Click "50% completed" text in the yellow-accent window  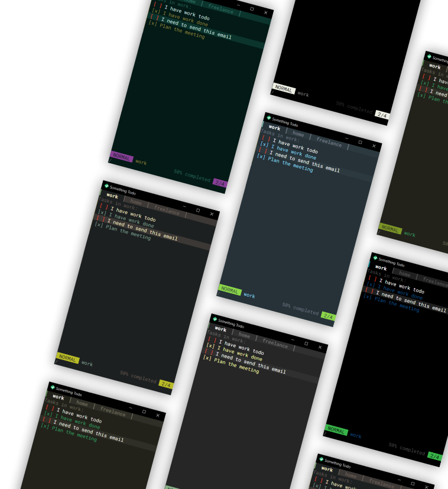[x=138, y=376]
